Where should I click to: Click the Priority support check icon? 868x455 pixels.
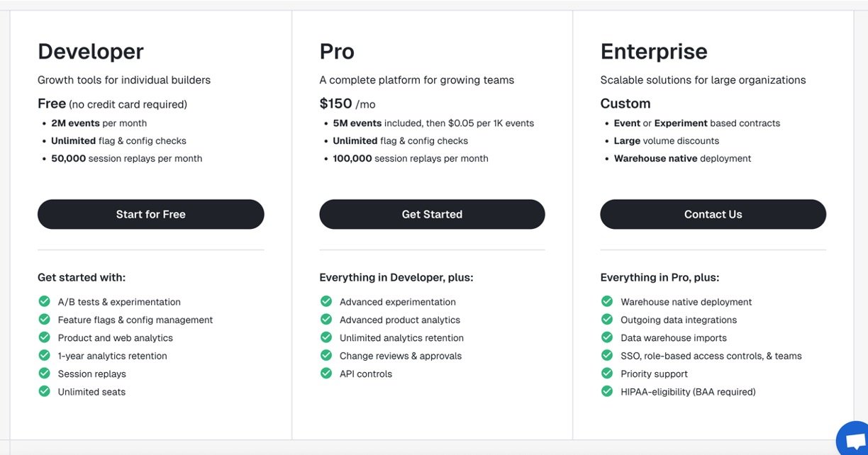pyautogui.click(x=607, y=373)
